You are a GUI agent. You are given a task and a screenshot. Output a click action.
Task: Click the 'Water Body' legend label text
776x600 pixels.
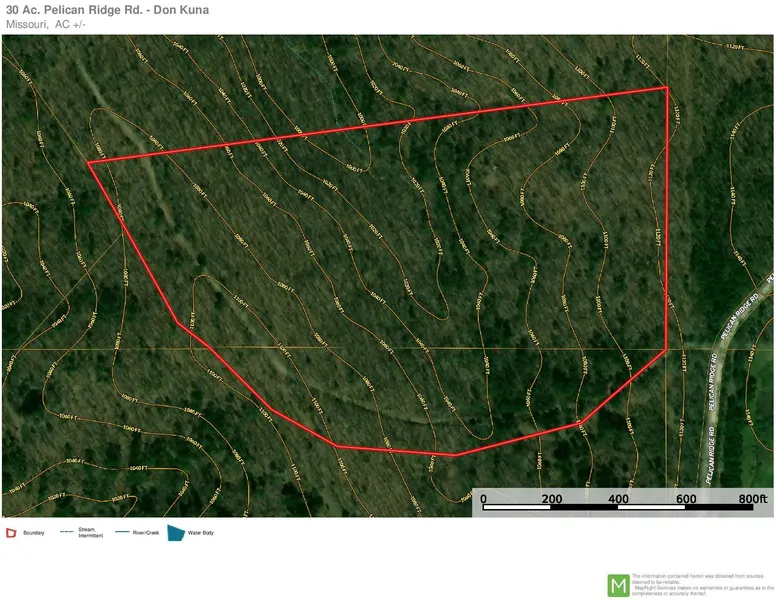click(202, 533)
